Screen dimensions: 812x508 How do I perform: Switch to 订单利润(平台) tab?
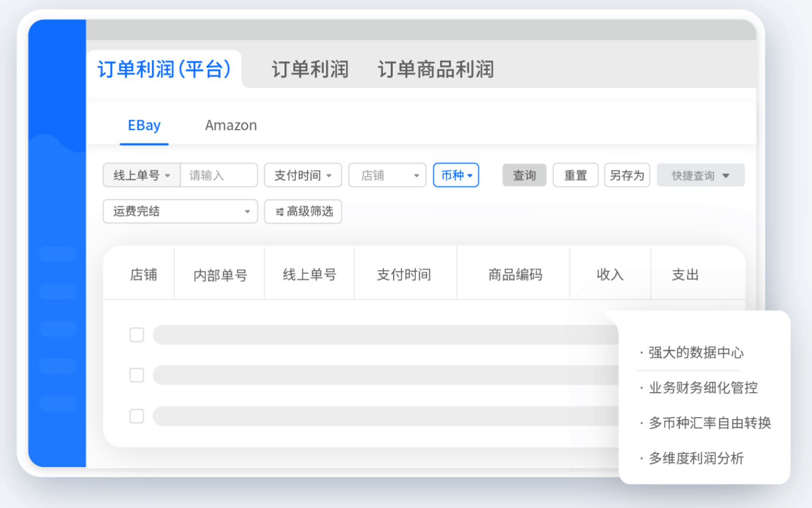tap(164, 69)
